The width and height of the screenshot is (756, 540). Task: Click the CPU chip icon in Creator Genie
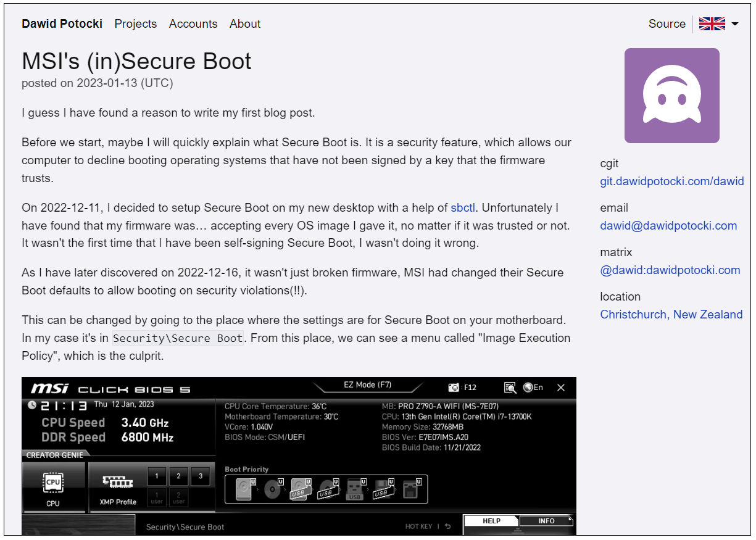point(53,483)
